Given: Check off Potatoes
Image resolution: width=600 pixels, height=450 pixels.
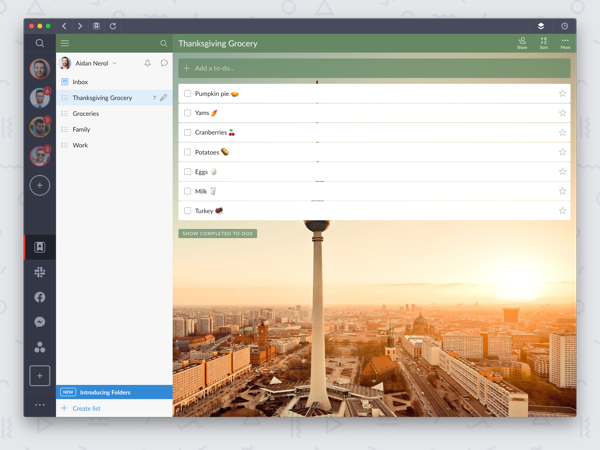Looking at the screenshot, I should point(188,152).
